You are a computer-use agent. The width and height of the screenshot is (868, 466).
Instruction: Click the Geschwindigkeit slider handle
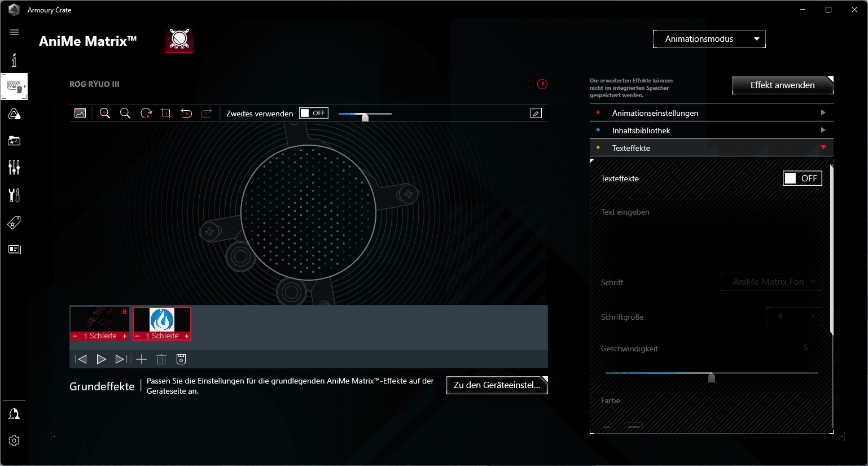(x=712, y=377)
